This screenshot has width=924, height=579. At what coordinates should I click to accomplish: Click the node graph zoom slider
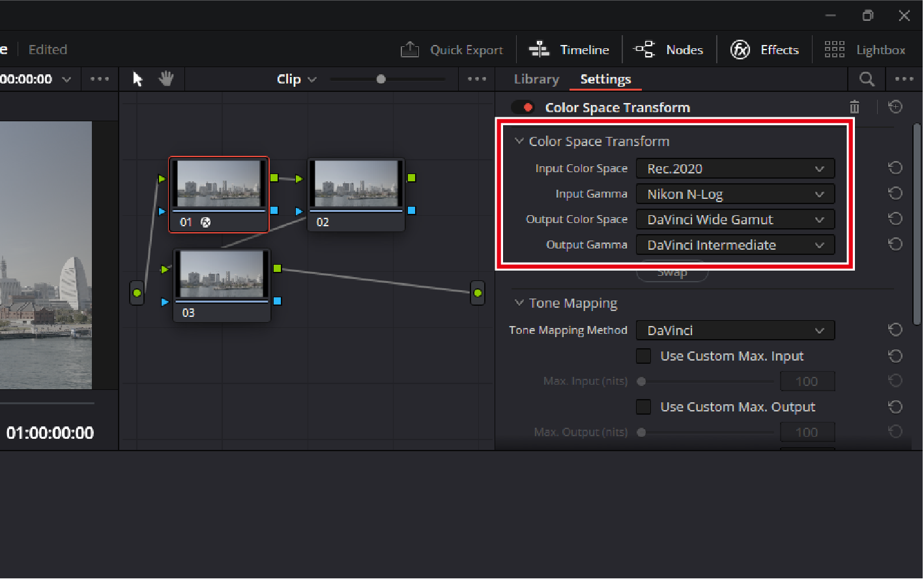381,79
